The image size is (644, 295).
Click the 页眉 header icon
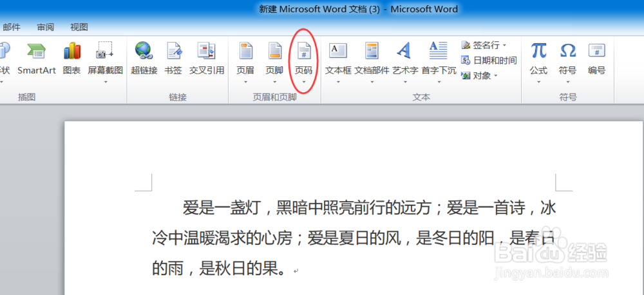click(245, 51)
